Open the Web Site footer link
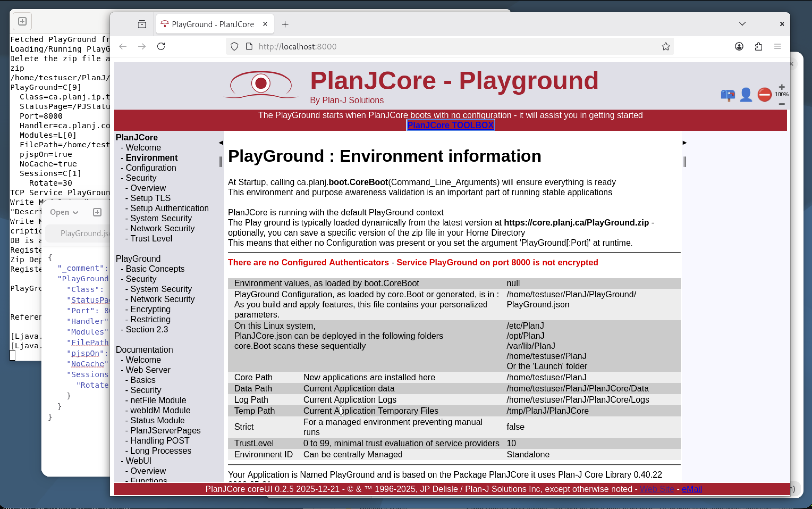 tap(657, 489)
